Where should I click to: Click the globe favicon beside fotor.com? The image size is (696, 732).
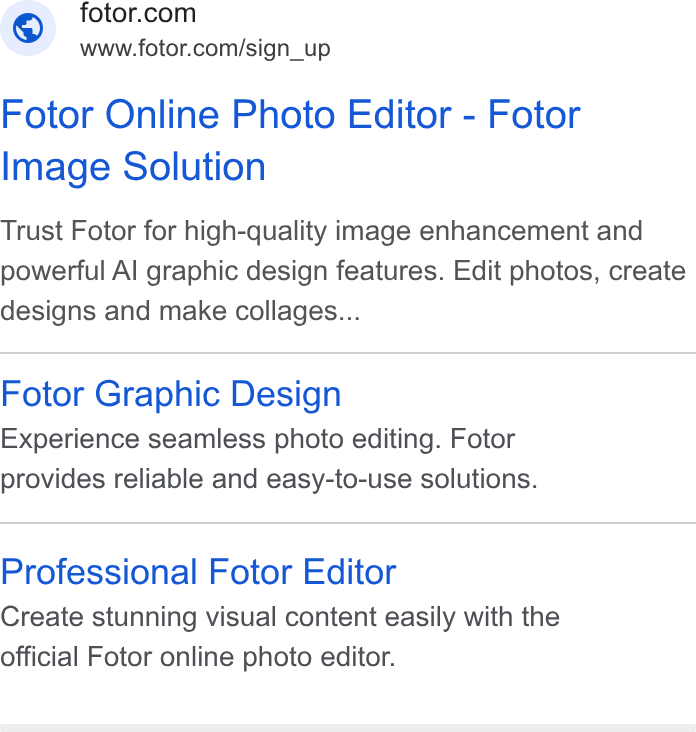(x=28, y=28)
